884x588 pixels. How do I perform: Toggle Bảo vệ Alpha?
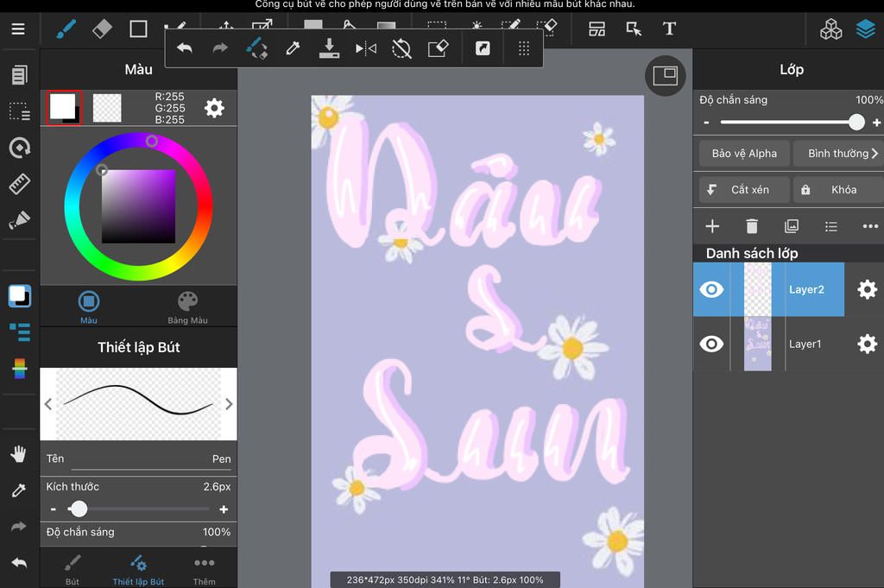744,154
